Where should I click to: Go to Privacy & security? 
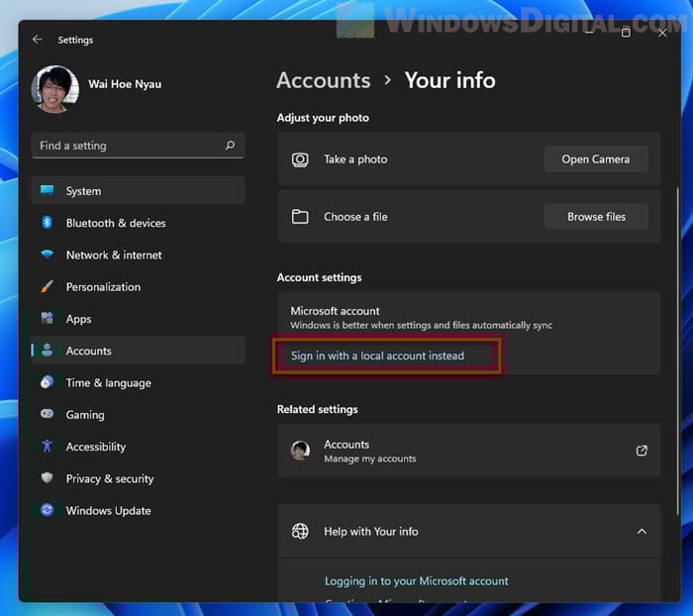(x=138, y=477)
